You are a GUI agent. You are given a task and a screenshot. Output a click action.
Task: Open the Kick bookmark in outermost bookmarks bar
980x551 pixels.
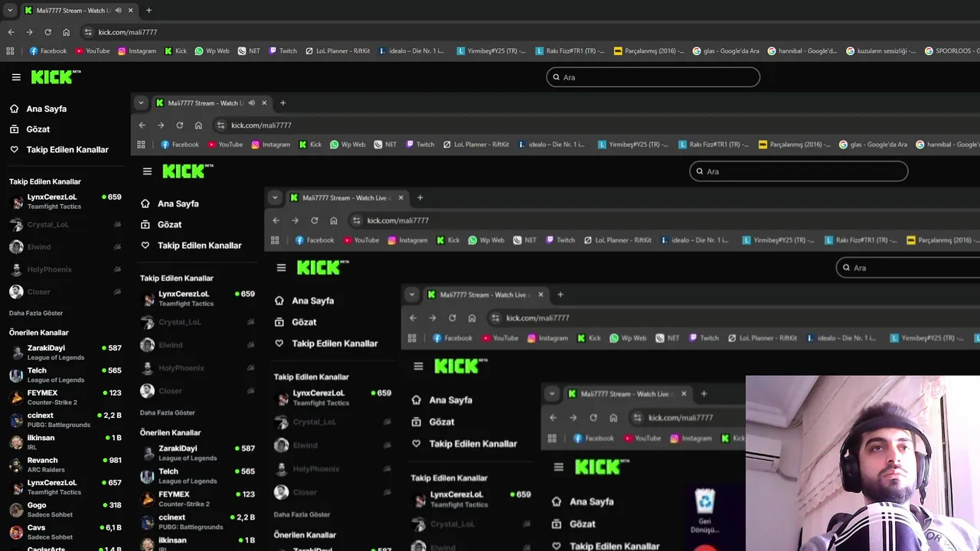[x=176, y=51]
